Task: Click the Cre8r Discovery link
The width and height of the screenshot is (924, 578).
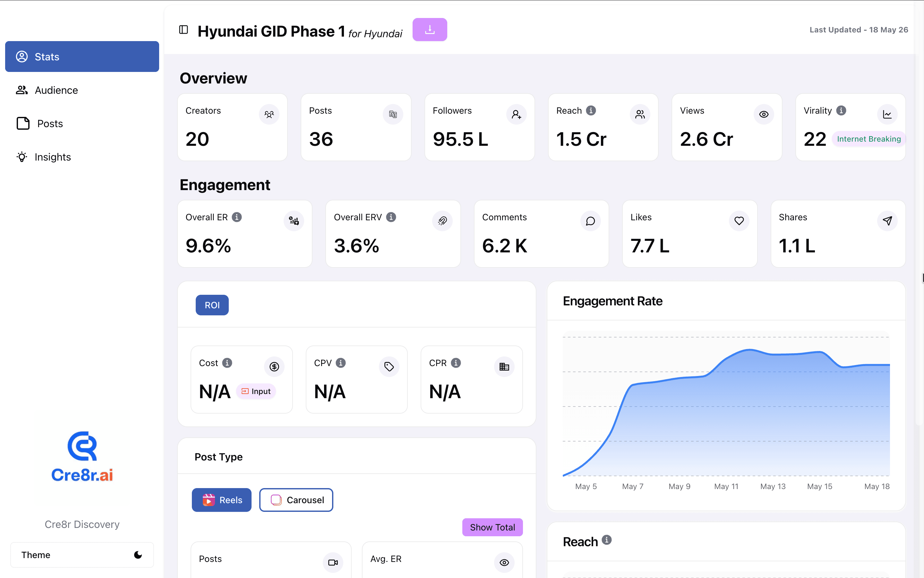Action: click(82, 524)
